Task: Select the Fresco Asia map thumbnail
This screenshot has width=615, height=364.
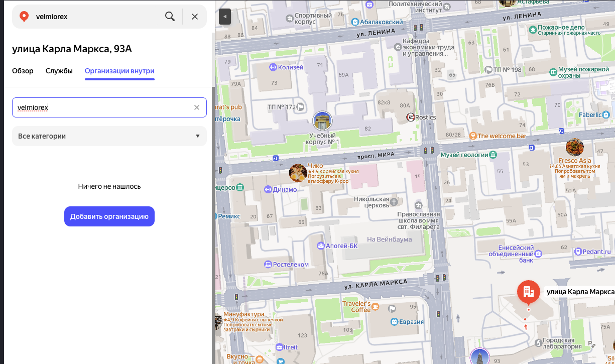Action: tap(574, 147)
